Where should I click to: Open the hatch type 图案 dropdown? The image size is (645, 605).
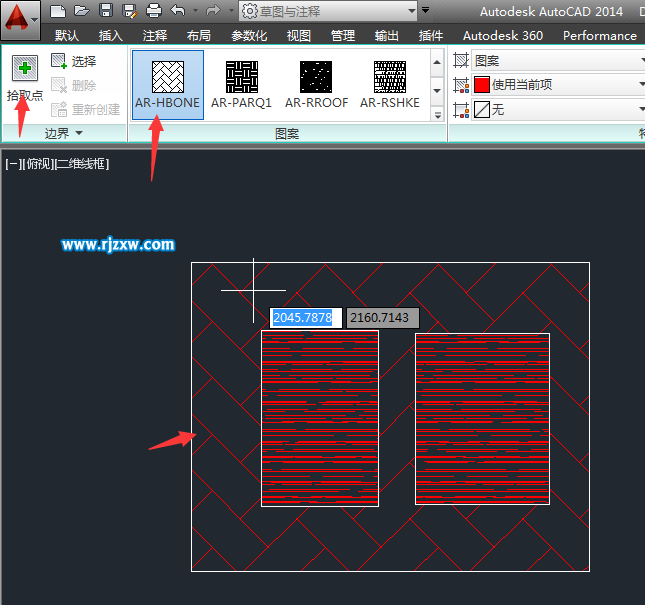click(x=556, y=61)
